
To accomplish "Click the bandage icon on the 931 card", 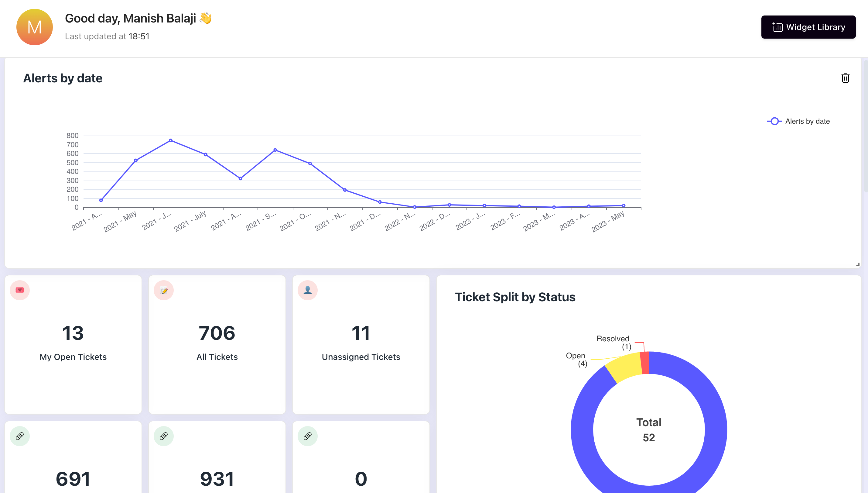I will point(164,436).
